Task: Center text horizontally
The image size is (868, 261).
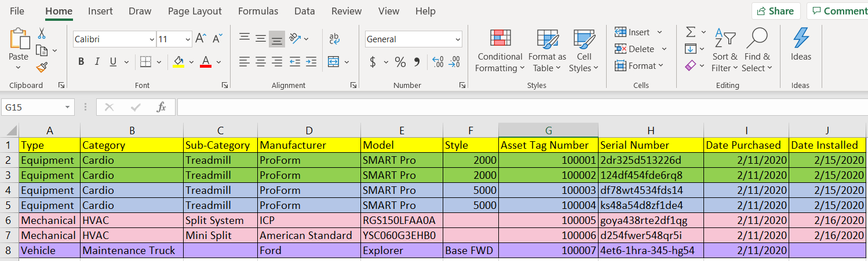Action: pyautogui.click(x=261, y=61)
